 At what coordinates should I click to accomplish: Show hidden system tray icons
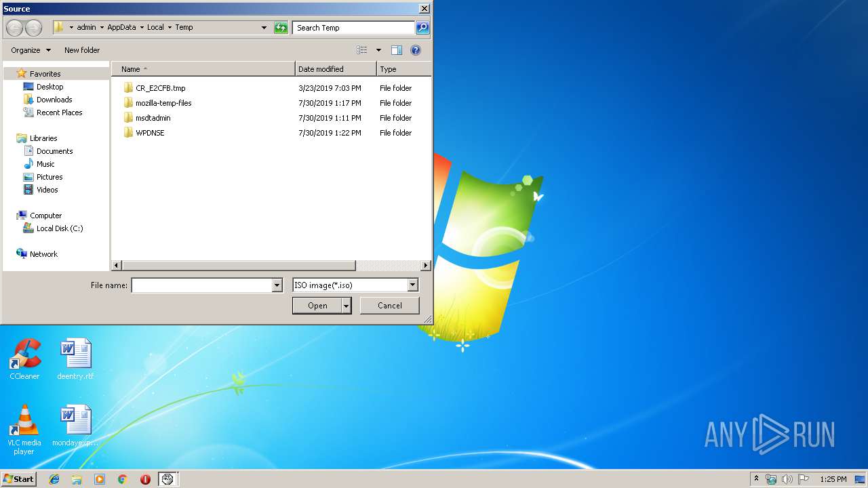[x=757, y=479]
